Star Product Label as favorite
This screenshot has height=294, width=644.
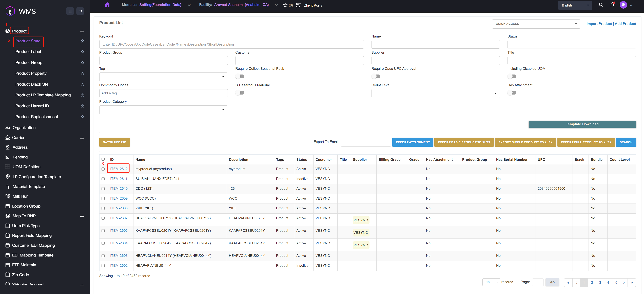(83, 52)
